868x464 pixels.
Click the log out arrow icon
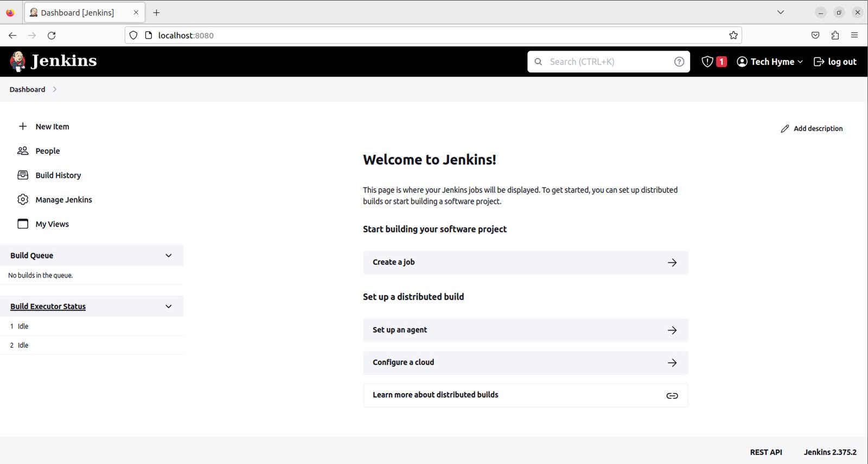pos(819,62)
